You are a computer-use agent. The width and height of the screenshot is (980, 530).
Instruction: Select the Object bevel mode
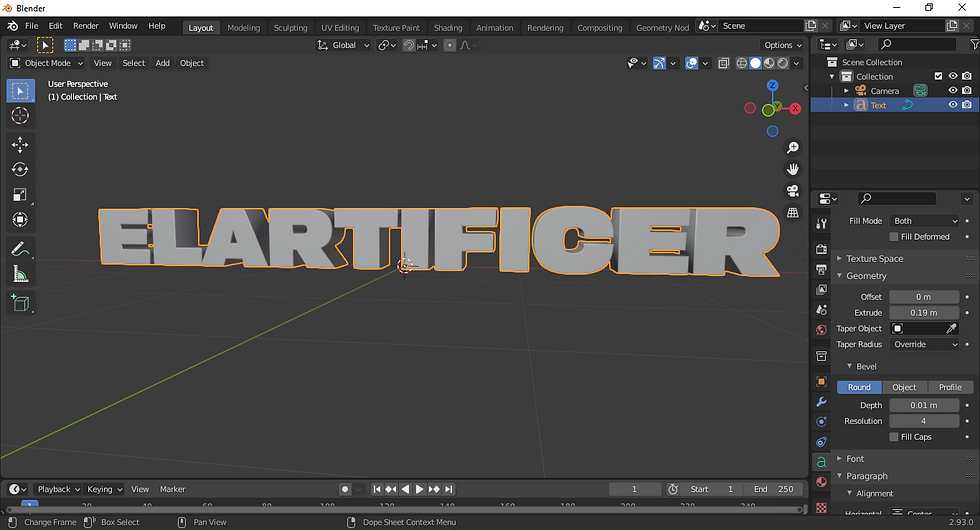pos(904,388)
